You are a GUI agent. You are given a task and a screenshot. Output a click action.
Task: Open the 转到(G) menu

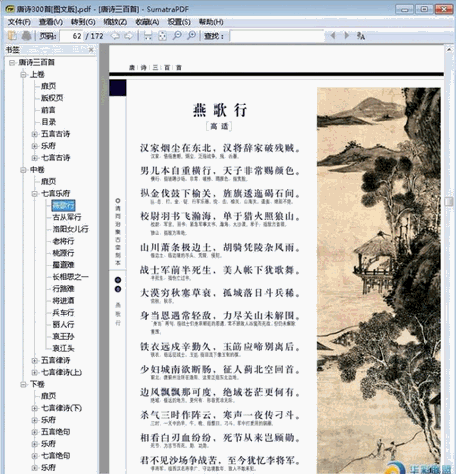point(83,22)
